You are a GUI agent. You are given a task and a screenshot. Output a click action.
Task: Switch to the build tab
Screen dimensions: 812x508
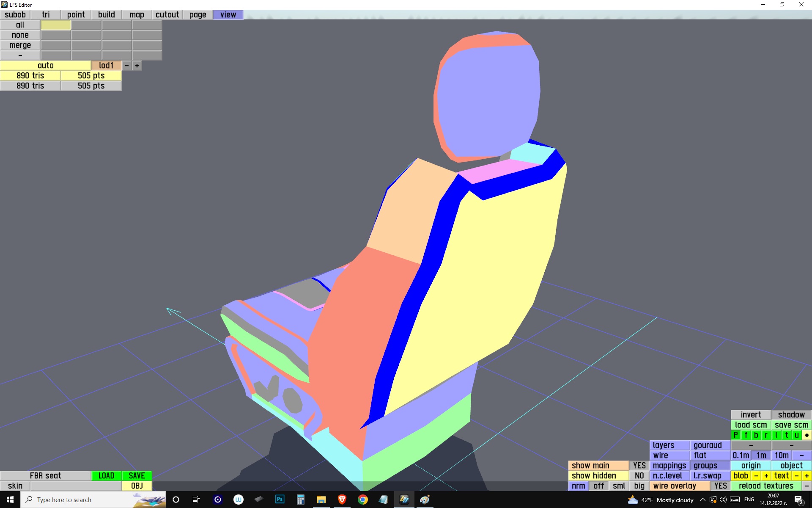[106, 14]
